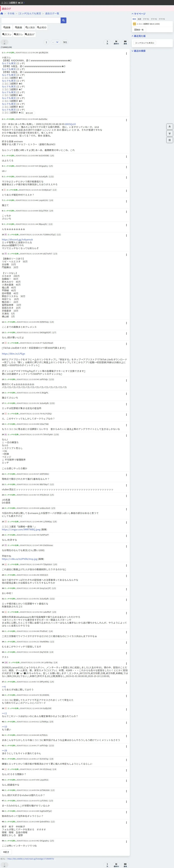Viewport: 174px width, 868px height.
Task: Go to the home icon in breadcrumb
Action: tap(2, 13)
